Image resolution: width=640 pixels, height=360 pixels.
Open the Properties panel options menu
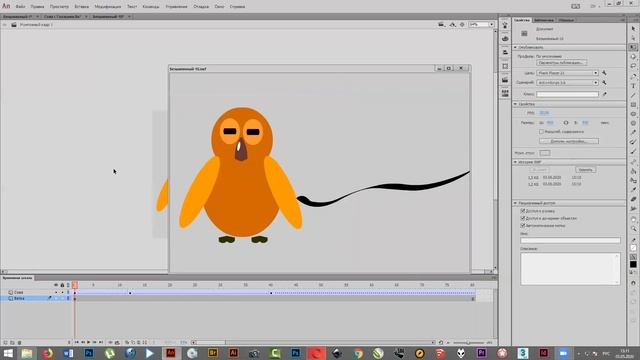622,20
